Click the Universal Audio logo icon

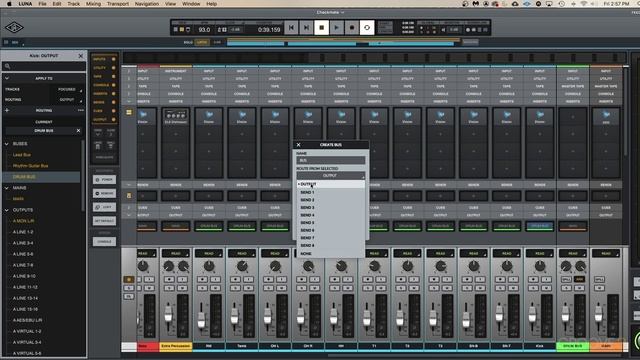(14, 28)
